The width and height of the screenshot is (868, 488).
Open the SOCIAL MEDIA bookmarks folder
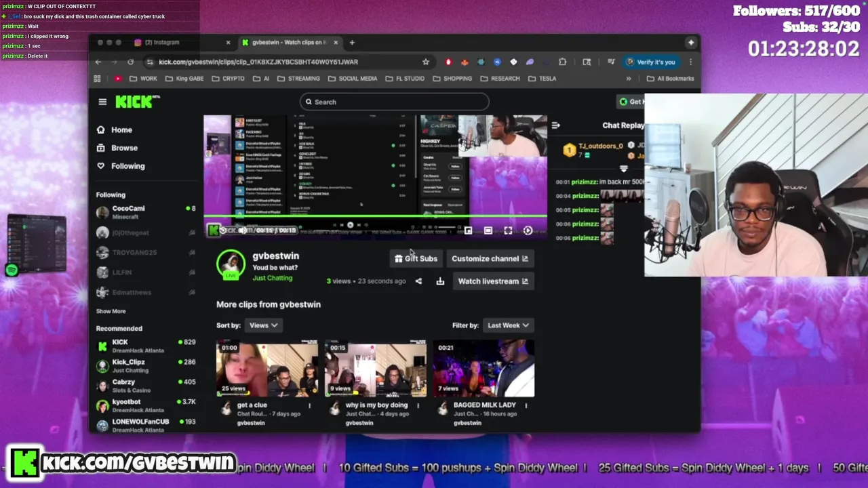pyautogui.click(x=352, y=79)
